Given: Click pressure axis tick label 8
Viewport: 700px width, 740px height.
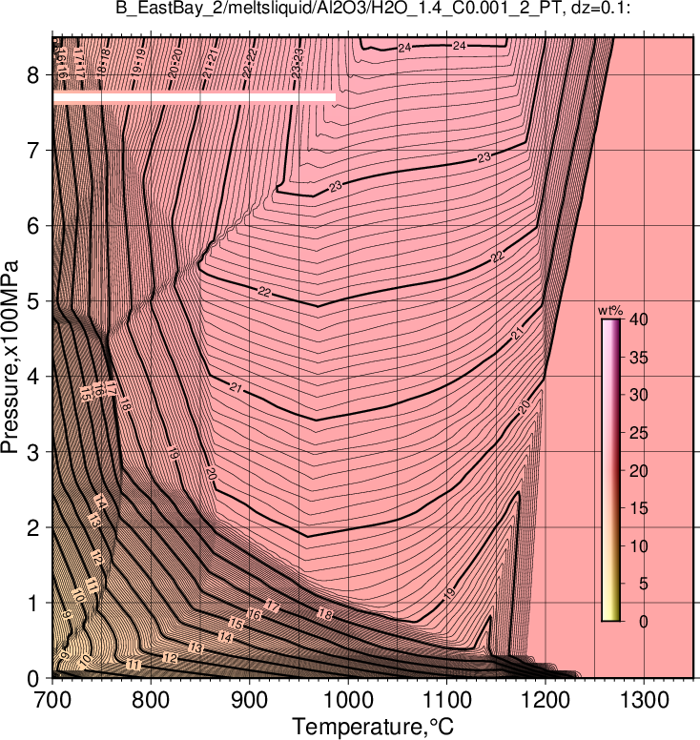Looking at the screenshot, I should click(x=33, y=74).
